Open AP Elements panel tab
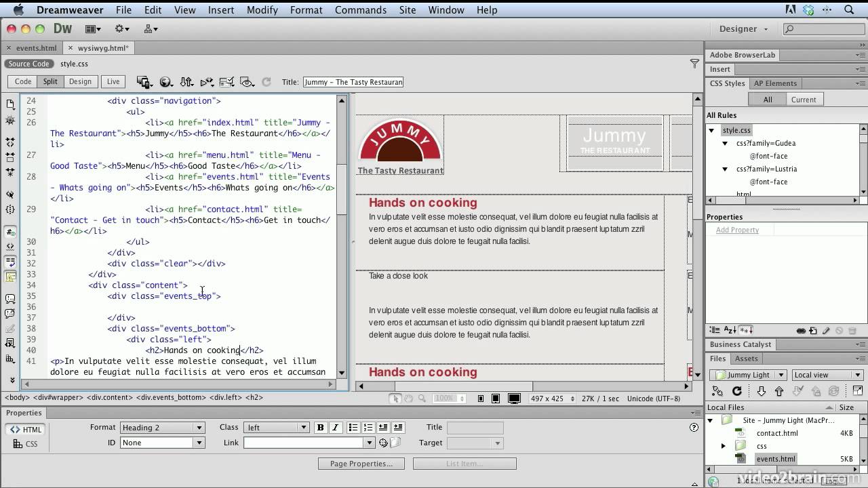 click(x=775, y=83)
